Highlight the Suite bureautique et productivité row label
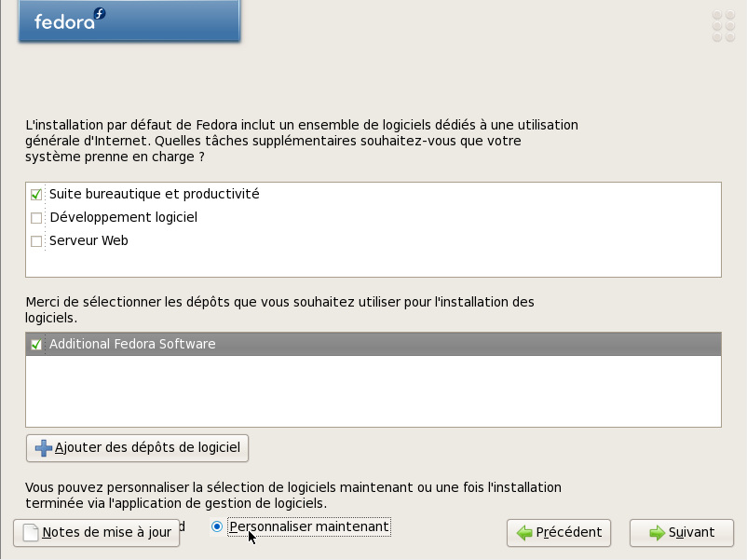This screenshot has height=560, width=747. (x=155, y=194)
